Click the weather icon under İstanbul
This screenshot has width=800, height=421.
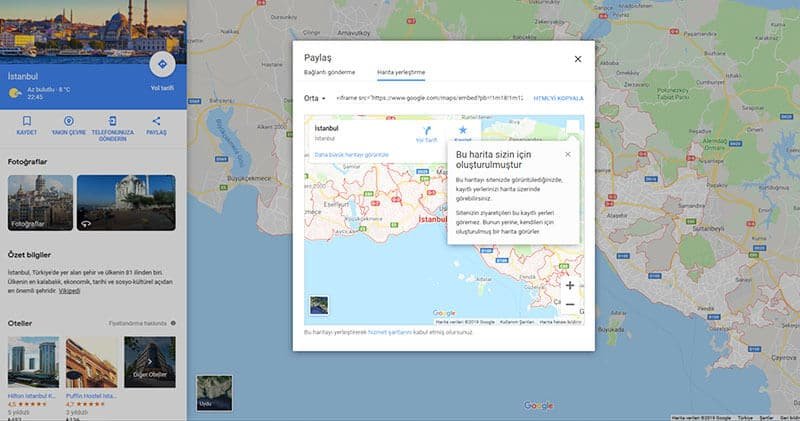pos(15,93)
